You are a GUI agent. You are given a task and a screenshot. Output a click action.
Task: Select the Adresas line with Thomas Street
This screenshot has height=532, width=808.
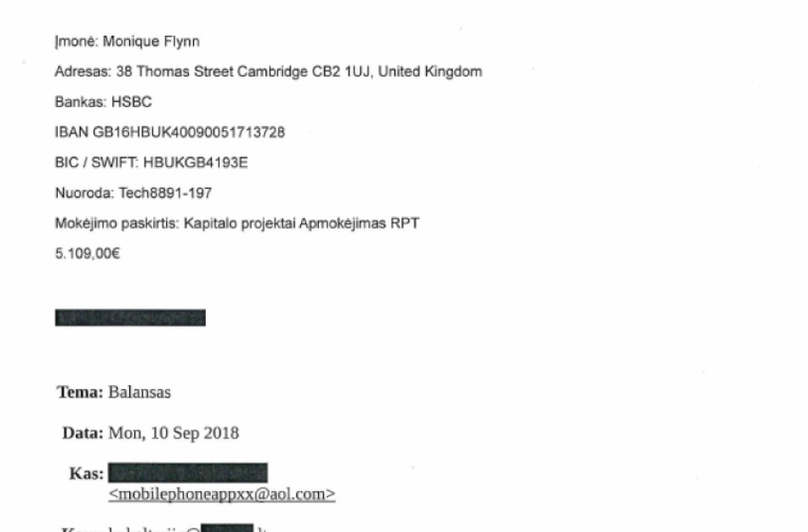268,72
